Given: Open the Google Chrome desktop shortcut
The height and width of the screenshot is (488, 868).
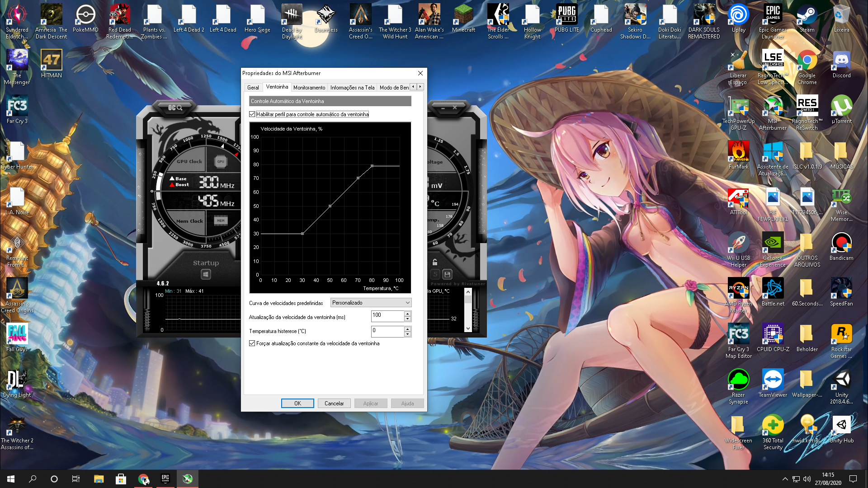Looking at the screenshot, I should click(x=807, y=68).
